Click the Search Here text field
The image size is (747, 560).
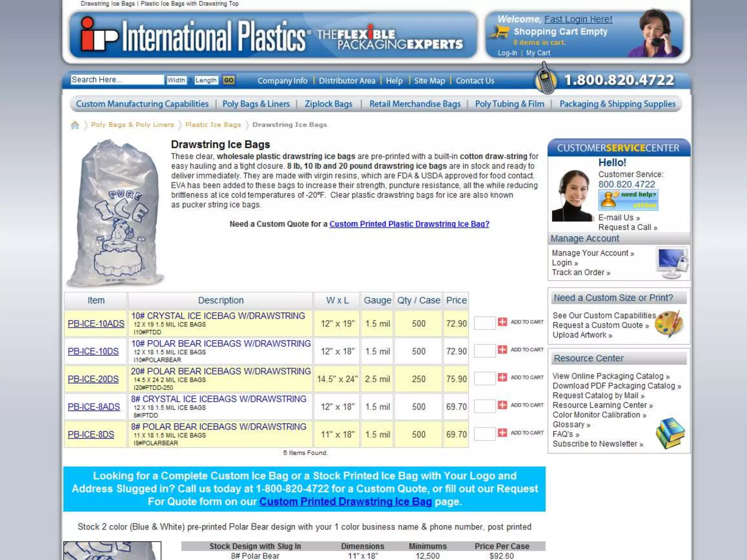click(117, 80)
